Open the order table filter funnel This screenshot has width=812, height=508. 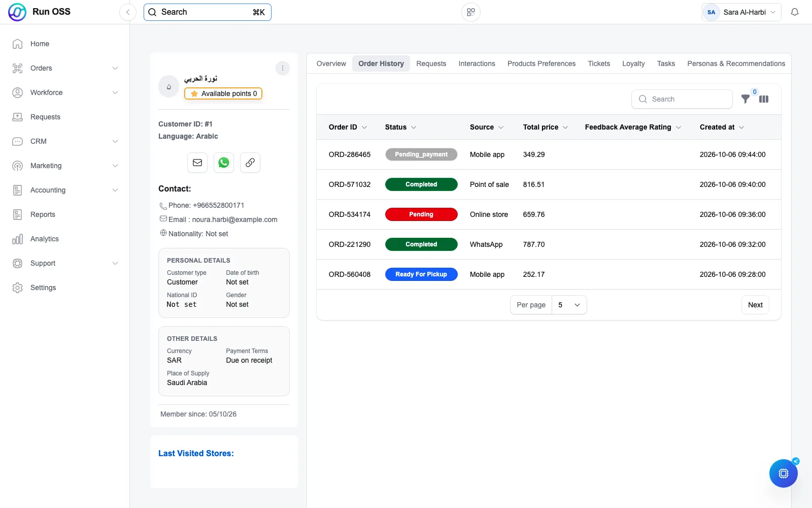pos(746,99)
